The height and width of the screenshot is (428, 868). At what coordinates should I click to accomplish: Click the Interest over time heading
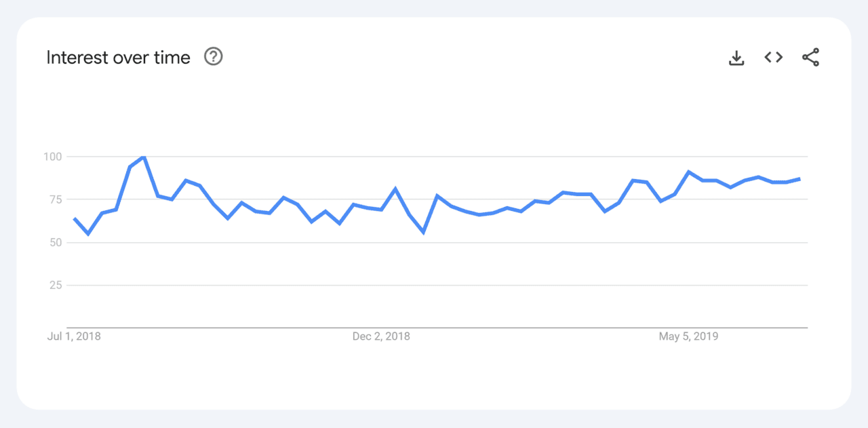tap(117, 57)
